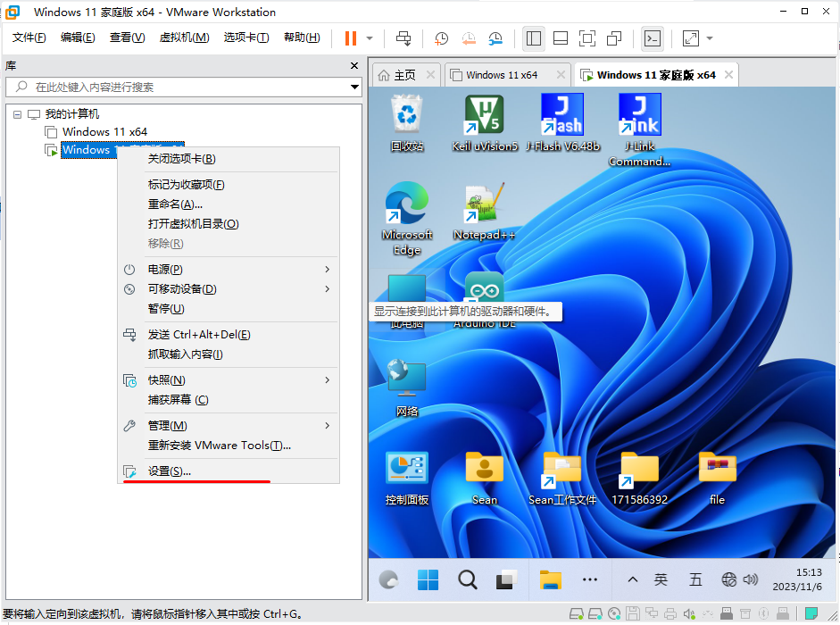Open the 帮助(H) menu
840x625 pixels.
coord(302,37)
